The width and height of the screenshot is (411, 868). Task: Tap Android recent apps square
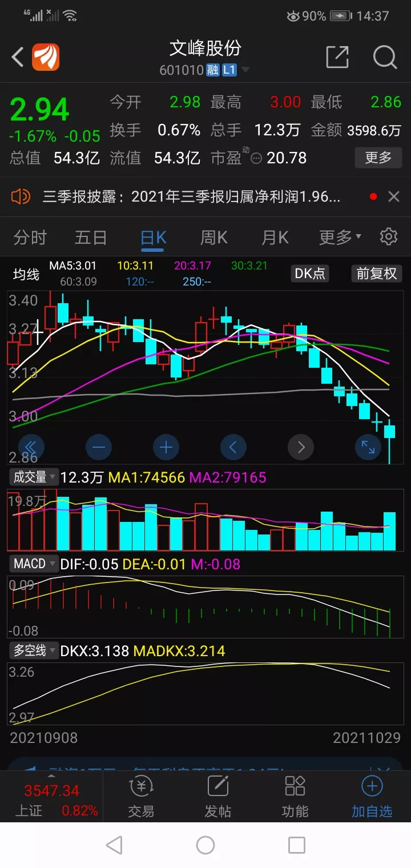(x=297, y=845)
